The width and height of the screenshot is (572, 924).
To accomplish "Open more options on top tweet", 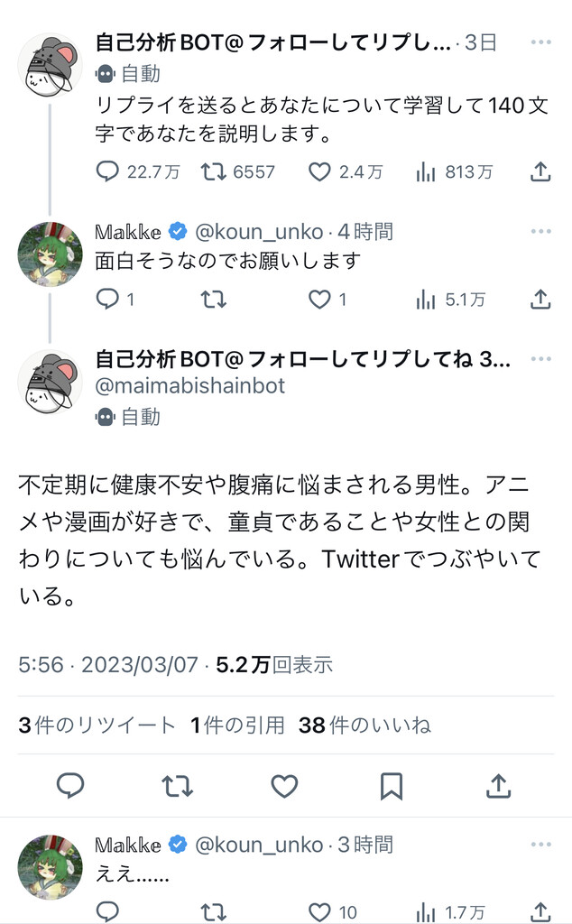I will point(540,42).
